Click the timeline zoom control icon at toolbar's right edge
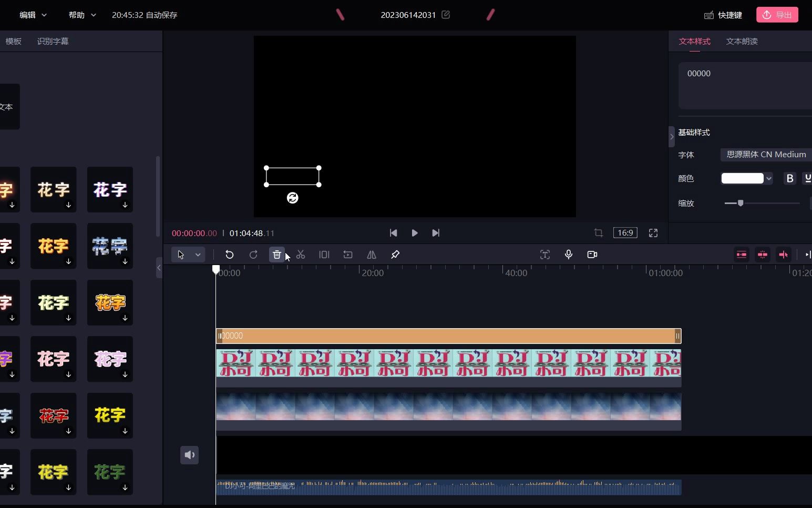 tap(808, 255)
